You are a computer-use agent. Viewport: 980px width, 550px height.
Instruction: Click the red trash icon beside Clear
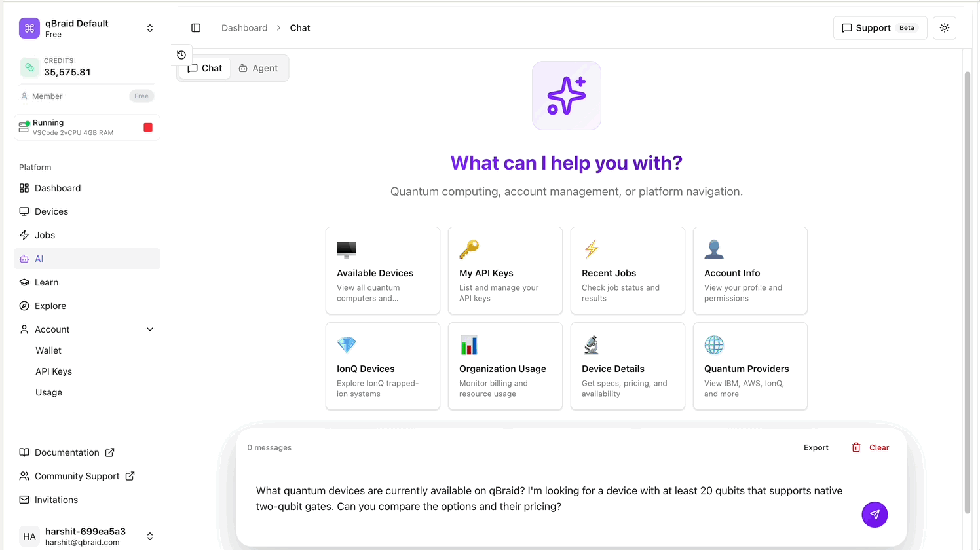[856, 448]
